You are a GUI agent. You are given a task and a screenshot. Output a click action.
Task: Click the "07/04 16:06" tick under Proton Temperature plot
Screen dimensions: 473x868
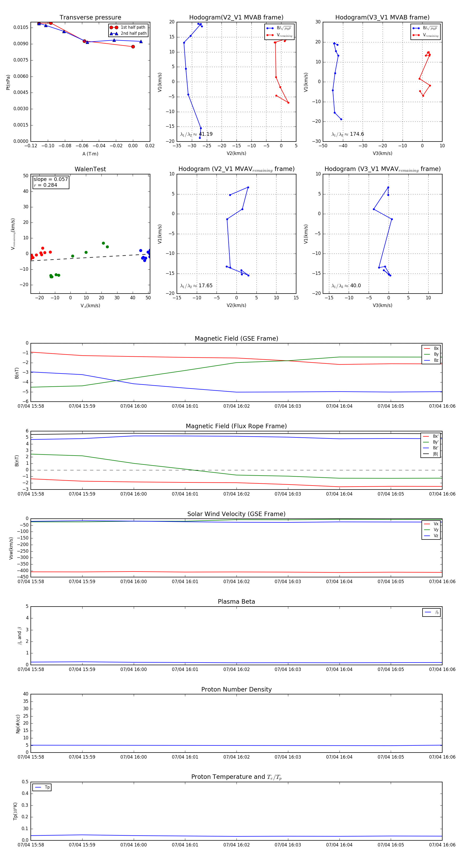tap(442, 845)
